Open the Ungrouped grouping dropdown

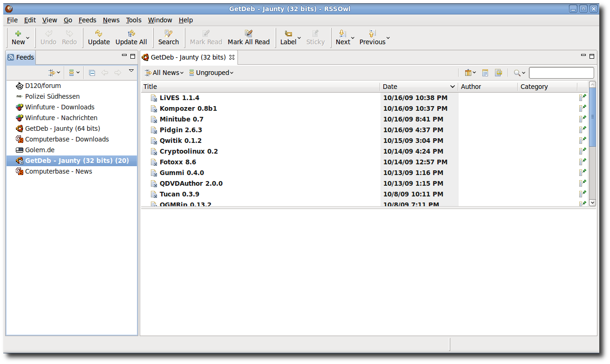pyautogui.click(x=211, y=73)
